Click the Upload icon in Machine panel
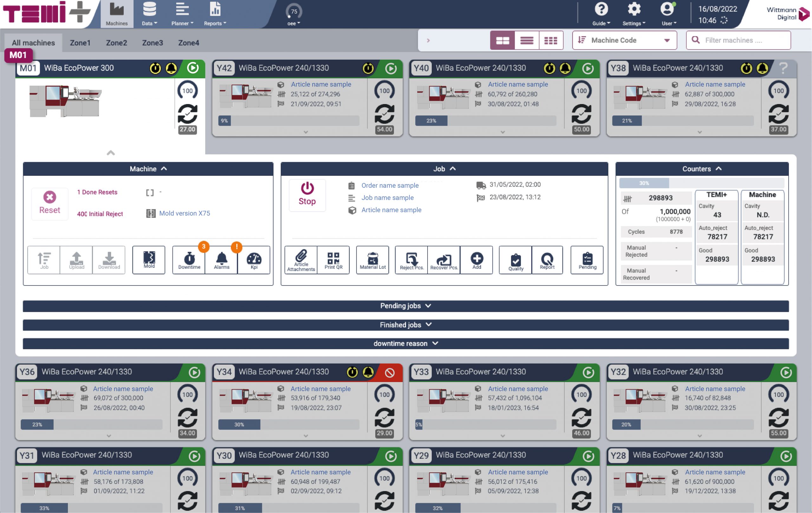Image resolution: width=812 pixels, height=513 pixels. [x=76, y=260]
